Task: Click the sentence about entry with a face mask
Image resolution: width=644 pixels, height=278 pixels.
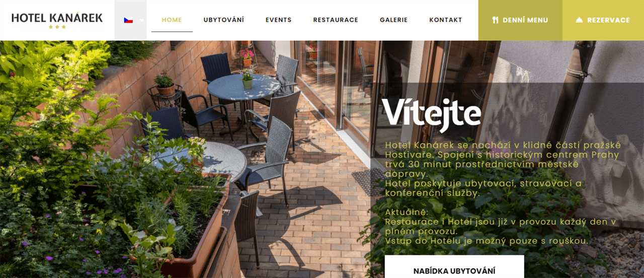Action: tap(487, 241)
